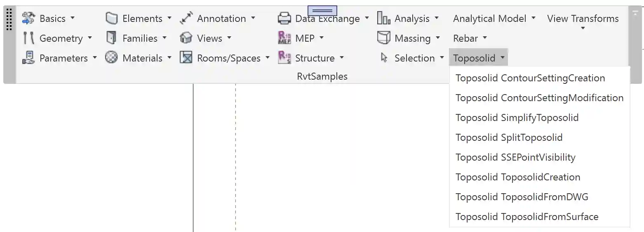Click the Materials sphere icon
644x232 pixels.
click(111, 58)
